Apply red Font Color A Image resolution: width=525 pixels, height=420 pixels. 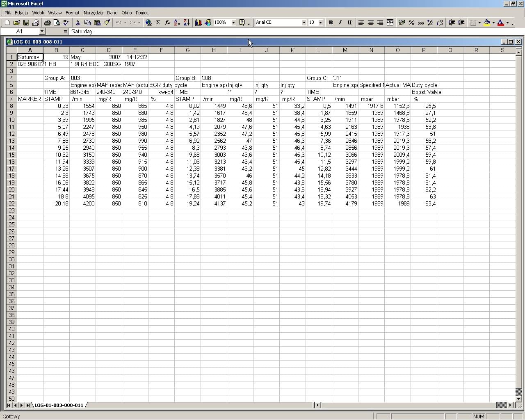coord(501,23)
